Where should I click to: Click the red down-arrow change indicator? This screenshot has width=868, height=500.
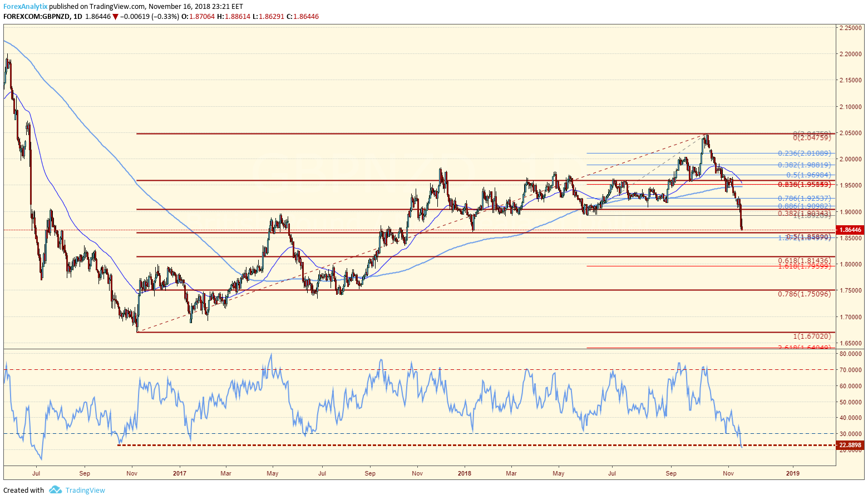coord(115,17)
